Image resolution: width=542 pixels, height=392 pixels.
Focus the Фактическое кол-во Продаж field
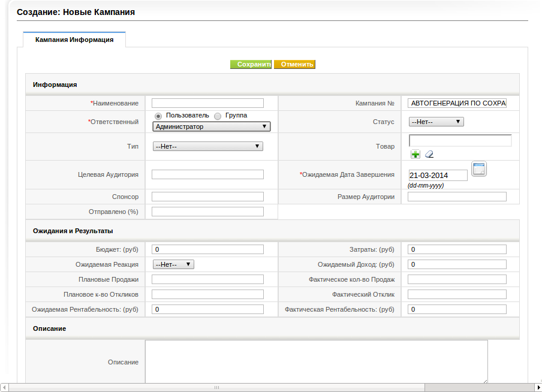[x=457, y=279]
